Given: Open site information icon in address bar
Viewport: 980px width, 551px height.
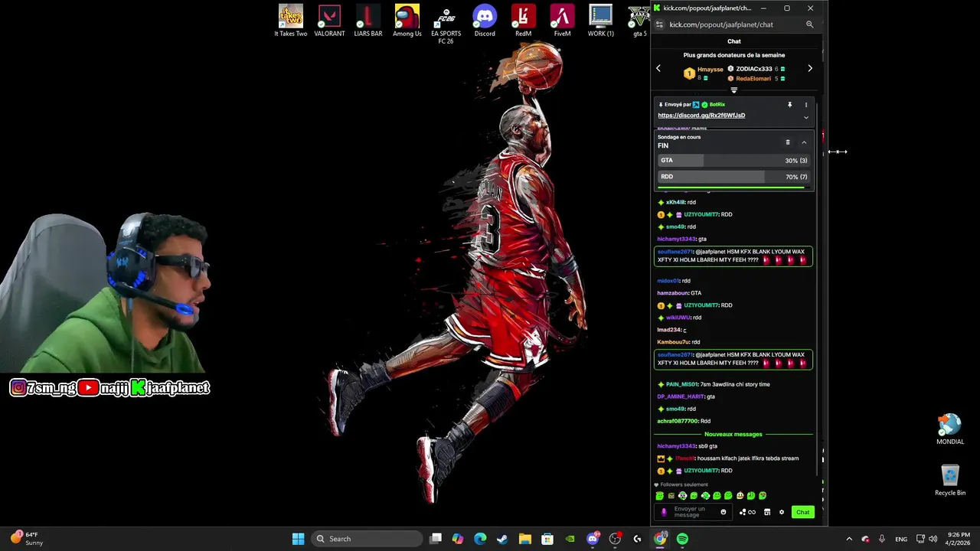Looking at the screenshot, I should (x=660, y=24).
